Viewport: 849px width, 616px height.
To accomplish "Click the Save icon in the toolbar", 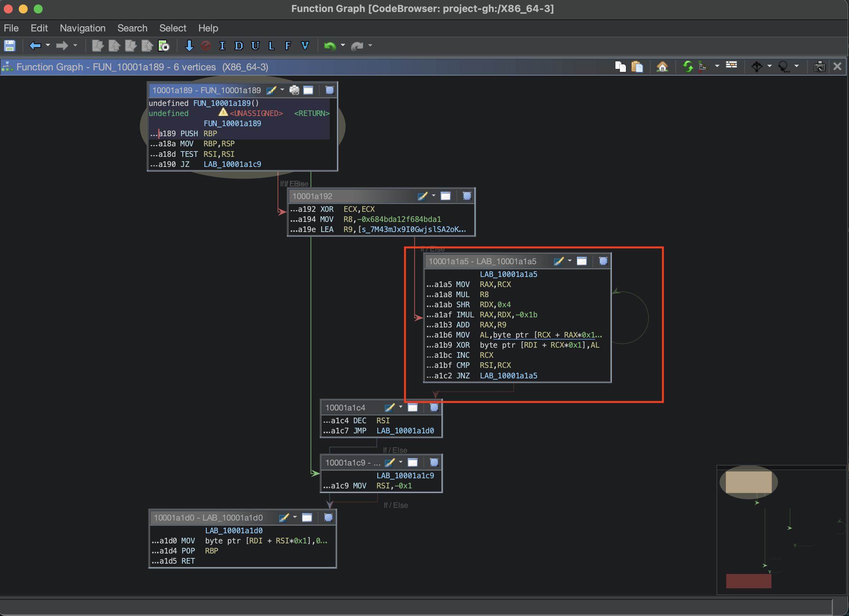I will click(9, 46).
